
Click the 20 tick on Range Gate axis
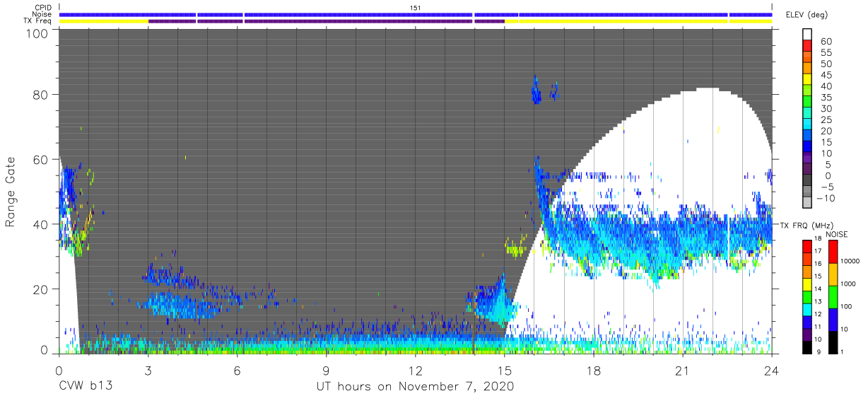[40, 289]
